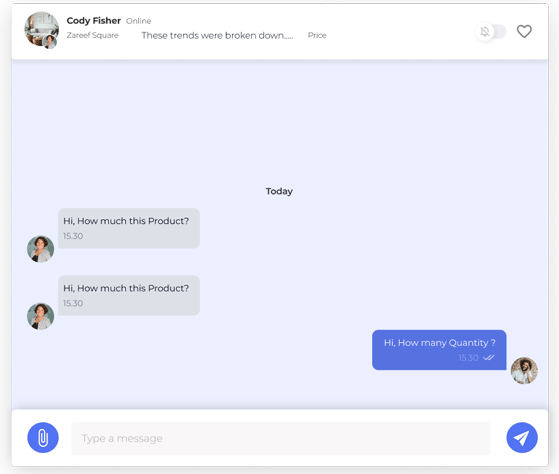Screen dimensions: 559x474
Task: Open the Zareef Square label
Action: [x=93, y=35]
